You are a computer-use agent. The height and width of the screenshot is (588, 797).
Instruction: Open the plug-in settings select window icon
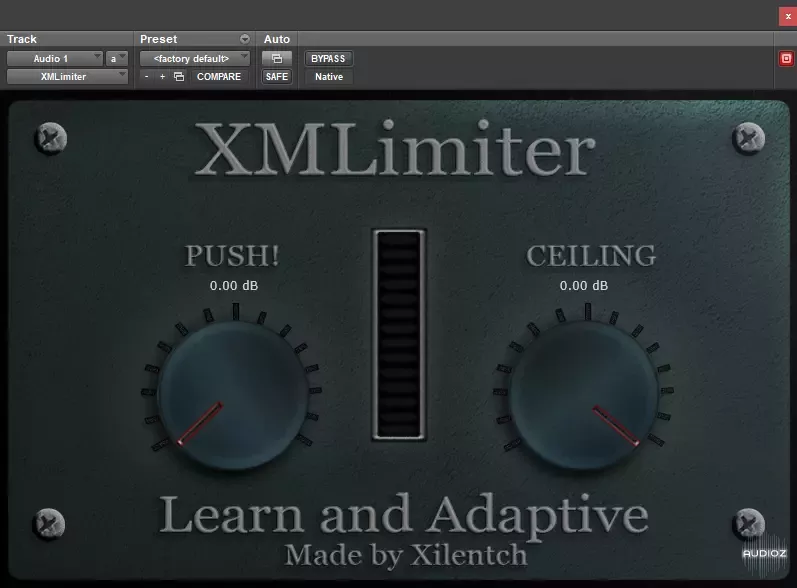click(x=179, y=77)
